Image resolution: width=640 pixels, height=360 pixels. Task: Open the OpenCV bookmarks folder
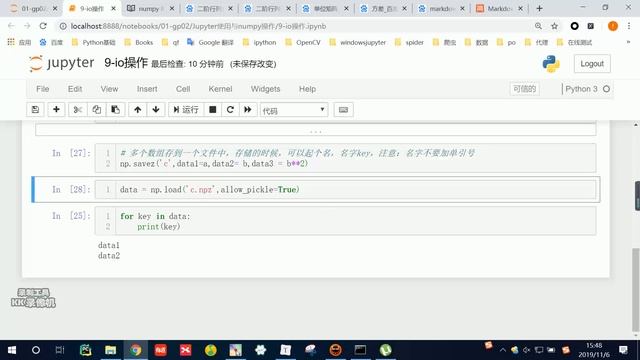(x=303, y=42)
